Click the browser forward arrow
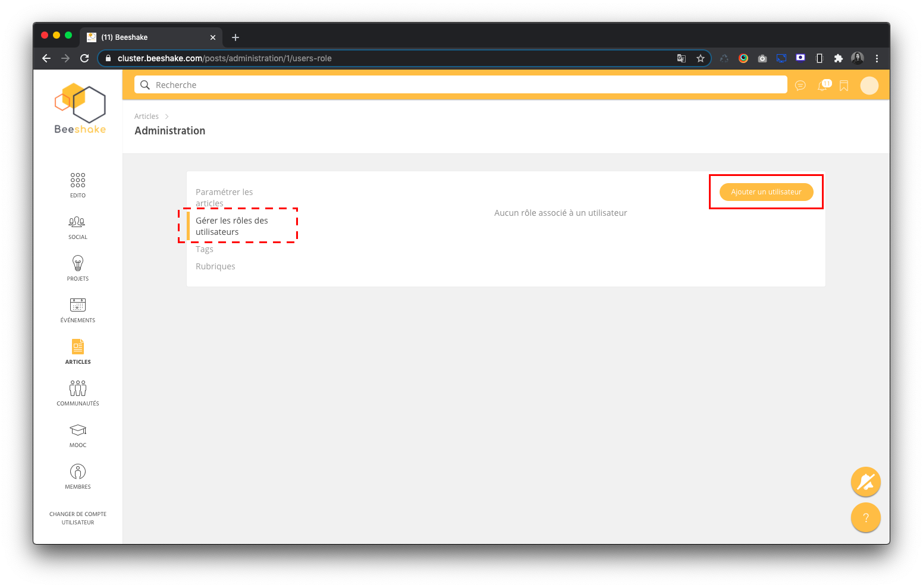Screen dimensions: 923x588 point(65,58)
